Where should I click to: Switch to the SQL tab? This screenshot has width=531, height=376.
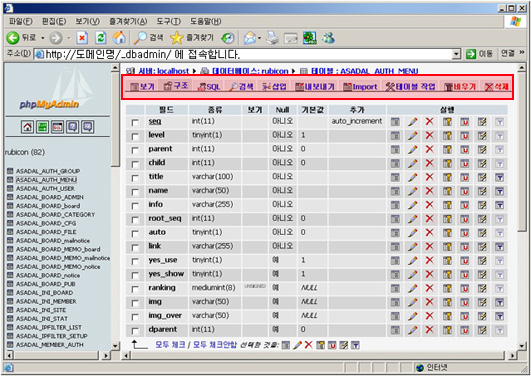(x=209, y=87)
